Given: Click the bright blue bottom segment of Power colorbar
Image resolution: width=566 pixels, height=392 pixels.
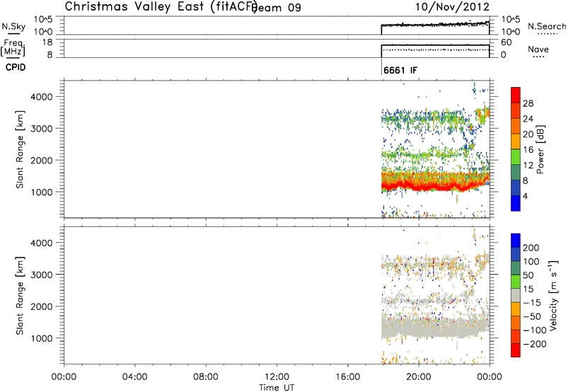Looking at the screenshot, I should (x=516, y=203).
